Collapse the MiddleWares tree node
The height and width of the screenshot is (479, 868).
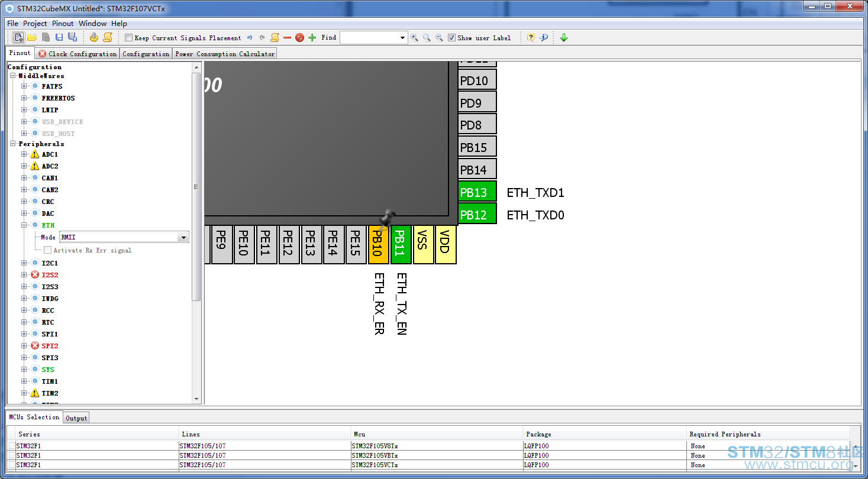(13, 76)
